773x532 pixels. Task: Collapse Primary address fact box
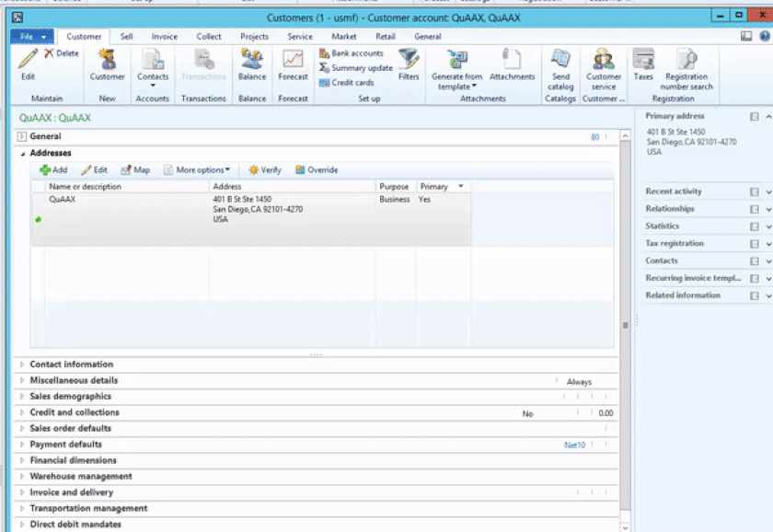coord(768,116)
